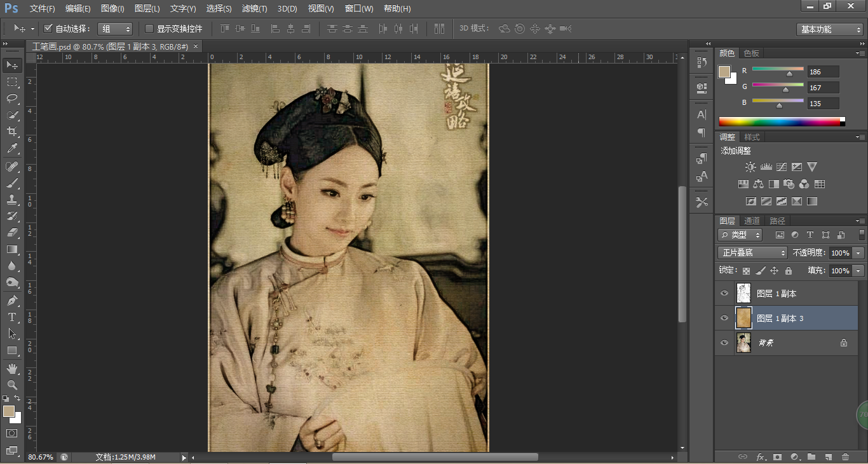Image resolution: width=868 pixels, height=464 pixels.
Task: Open the 图像 menu
Action: tap(113, 9)
